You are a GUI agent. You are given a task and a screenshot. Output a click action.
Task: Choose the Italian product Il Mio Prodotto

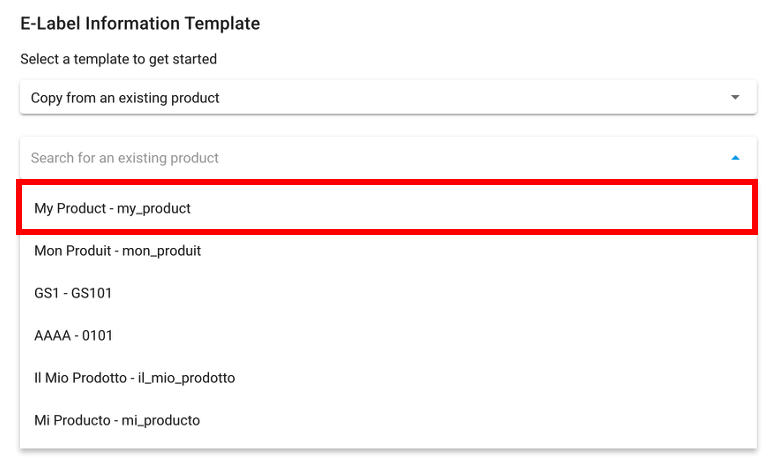click(135, 378)
